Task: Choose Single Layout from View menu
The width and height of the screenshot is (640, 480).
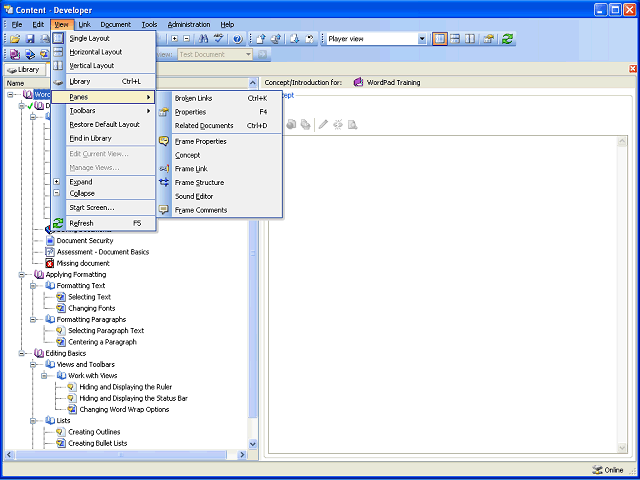Action: click(103, 38)
